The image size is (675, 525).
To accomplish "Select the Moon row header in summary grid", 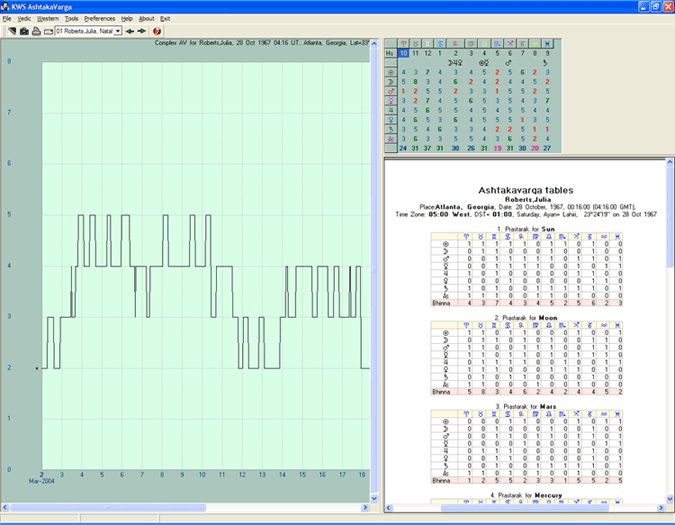I will tap(390, 82).
